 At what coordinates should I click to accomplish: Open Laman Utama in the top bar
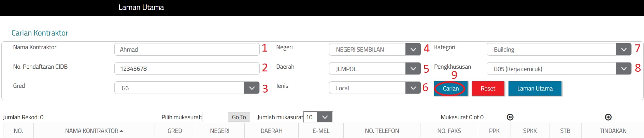coord(141,8)
